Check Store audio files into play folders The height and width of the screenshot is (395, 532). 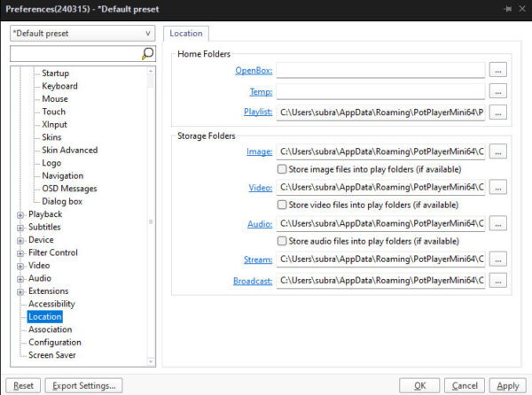[x=282, y=241]
